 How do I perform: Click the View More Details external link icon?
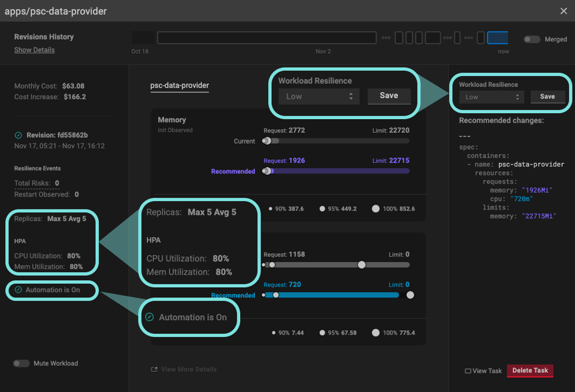pyautogui.click(x=154, y=369)
